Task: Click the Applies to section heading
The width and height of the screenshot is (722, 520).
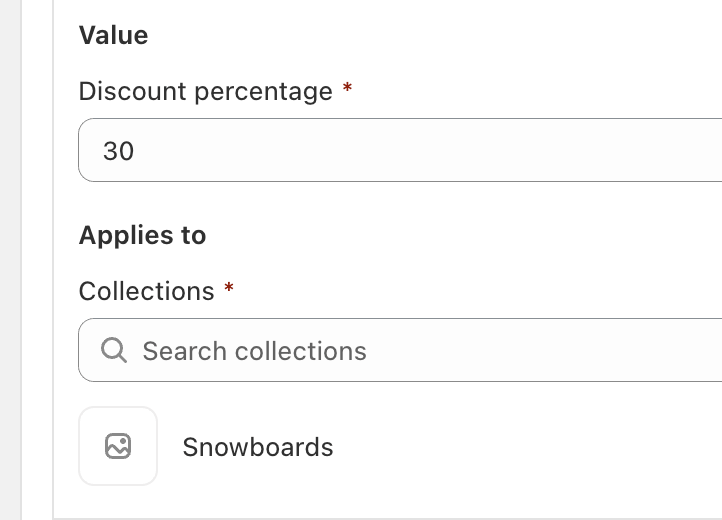Action: (142, 235)
